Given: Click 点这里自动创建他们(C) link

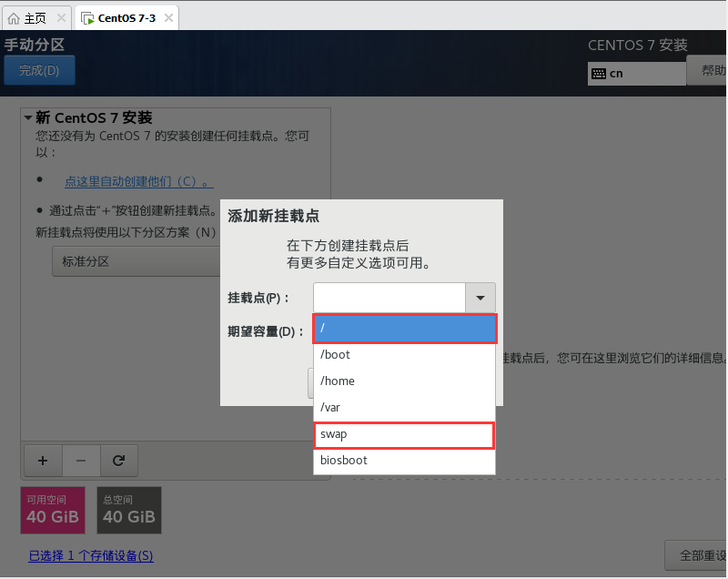Looking at the screenshot, I should [139, 181].
